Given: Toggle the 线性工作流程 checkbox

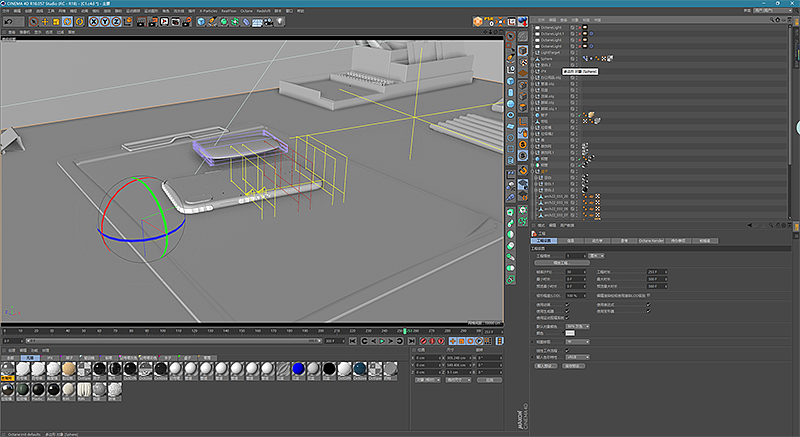Looking at the screenshot, I should coord(567,350).
